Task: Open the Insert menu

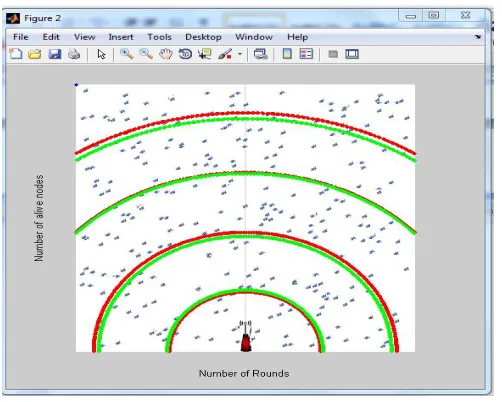Action: 121,37
